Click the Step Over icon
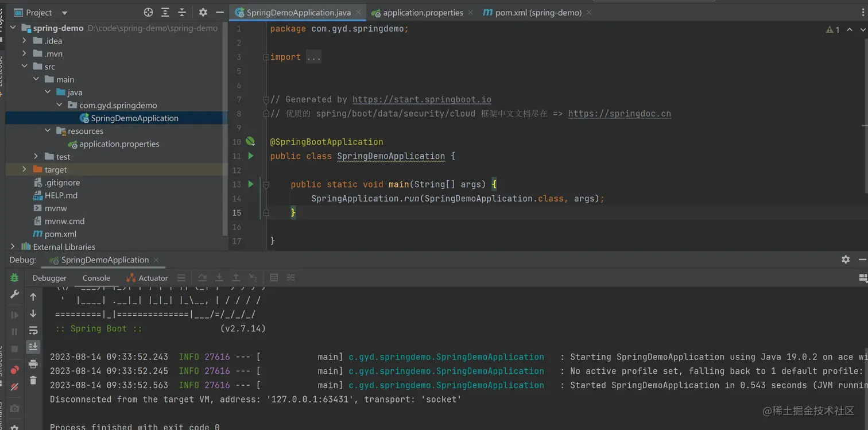The height and width of the screenshot is (430, 868). click(x=202, y=278)
